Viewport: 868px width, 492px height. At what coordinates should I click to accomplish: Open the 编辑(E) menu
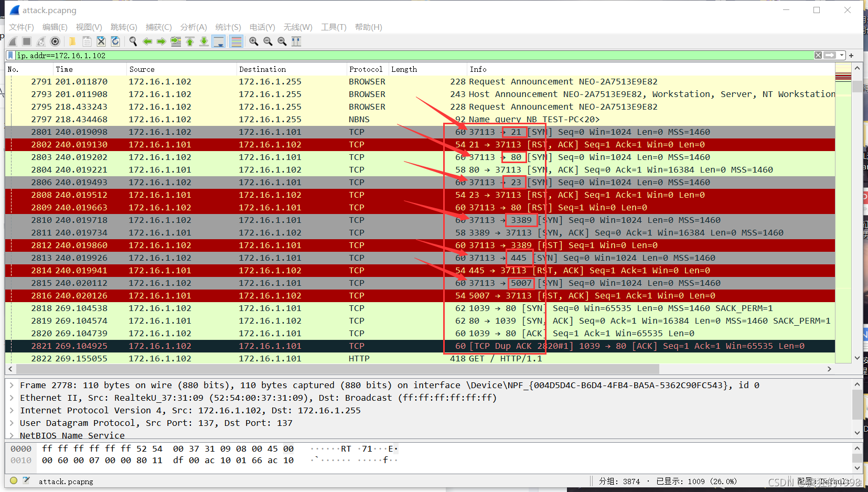pos(55,27)
